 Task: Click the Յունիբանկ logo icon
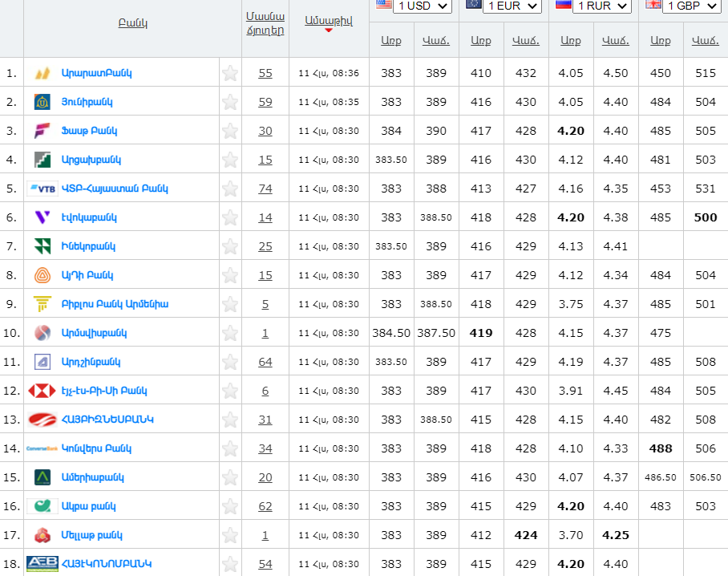[x=42, y=102]
